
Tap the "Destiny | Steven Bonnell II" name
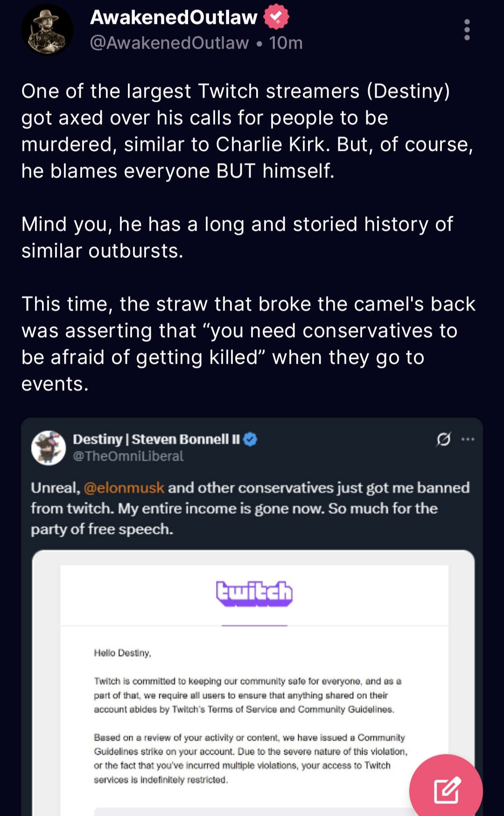pos(156,439)
